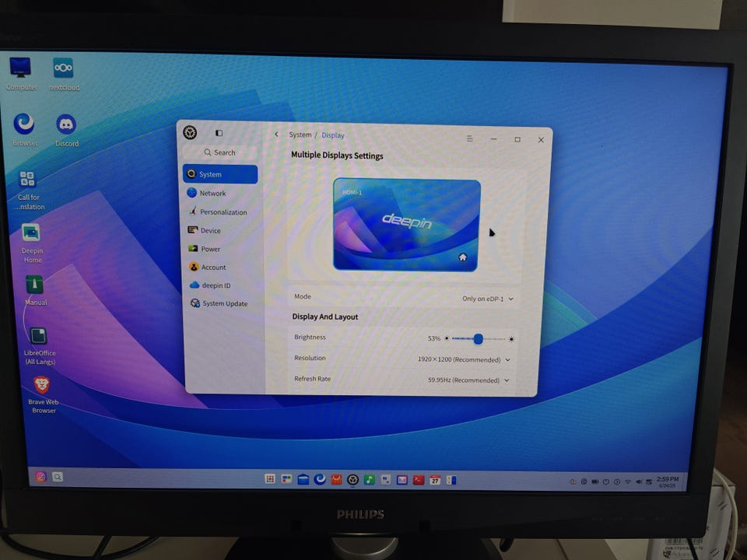Click the Display breadcrumb
Image resolution: width=747 pixels, height=560 pixels.
(332, 135)
